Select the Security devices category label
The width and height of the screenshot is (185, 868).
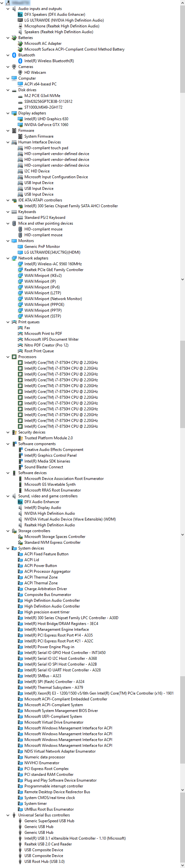click(32, 432)
